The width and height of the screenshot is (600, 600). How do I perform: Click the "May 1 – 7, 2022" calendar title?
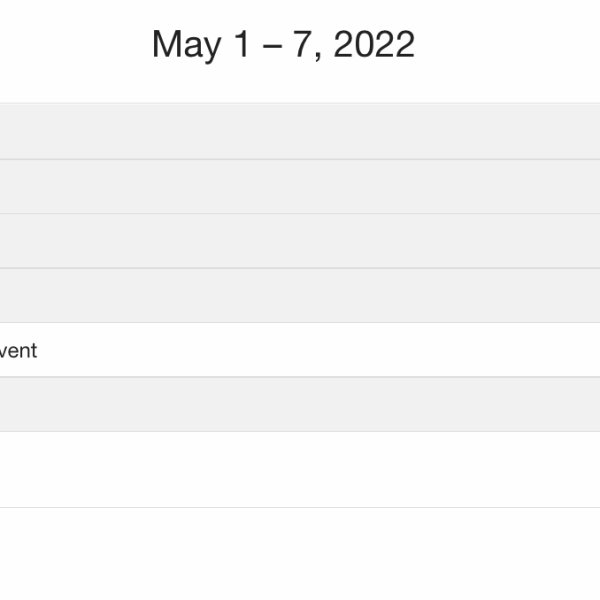[x=283, y=45]
